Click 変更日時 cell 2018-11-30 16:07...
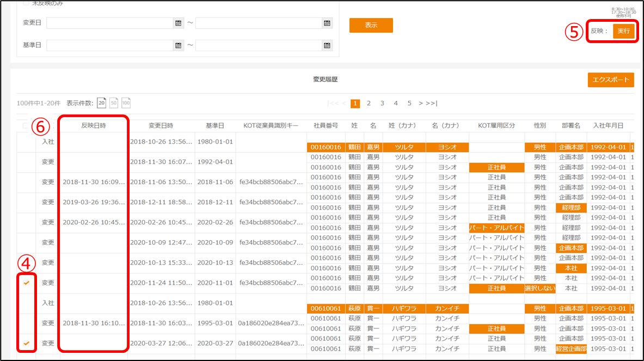Viewport: 644px width, 361px height. [x=161, y=162]
